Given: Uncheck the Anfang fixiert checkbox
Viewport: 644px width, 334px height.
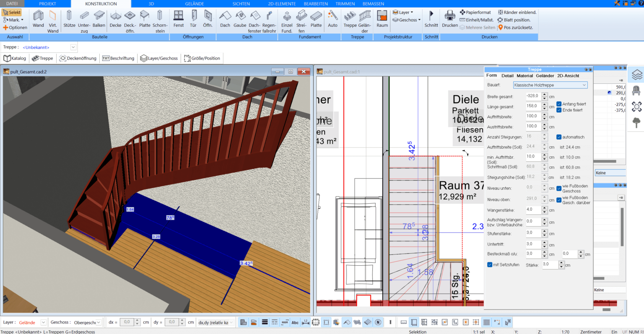Looking at the screenshot, I should click(559, 104).
